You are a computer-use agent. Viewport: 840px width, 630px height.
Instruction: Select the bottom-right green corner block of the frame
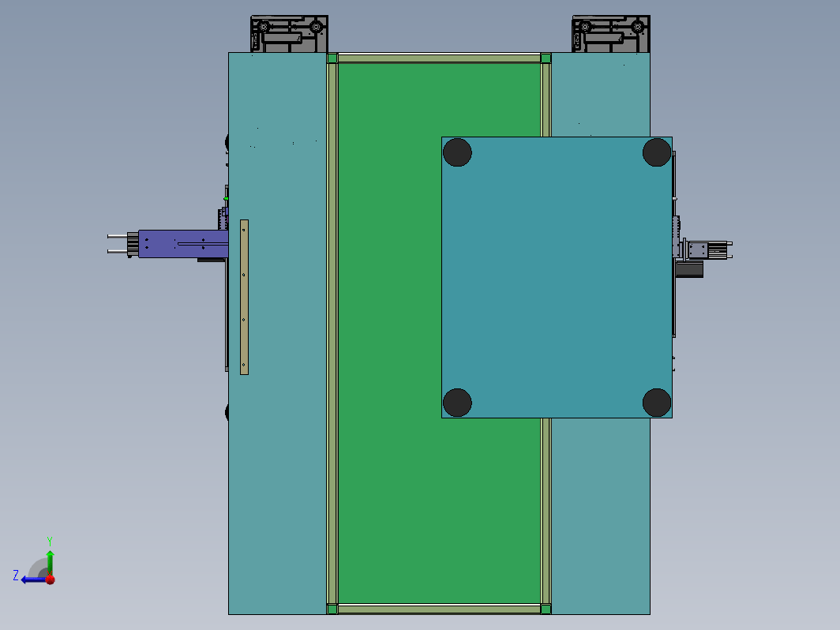coord(546,609)
